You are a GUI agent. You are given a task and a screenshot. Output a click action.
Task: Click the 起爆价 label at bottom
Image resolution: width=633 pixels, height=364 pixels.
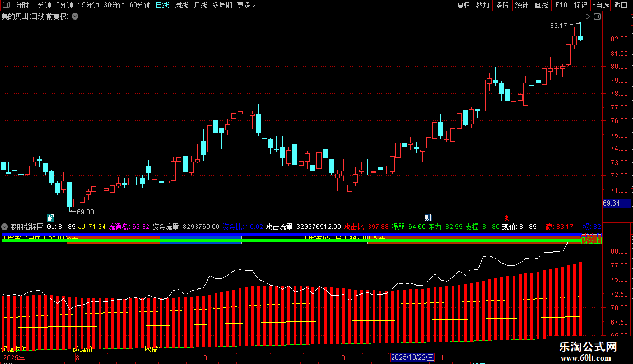click(x=83, y=349)
